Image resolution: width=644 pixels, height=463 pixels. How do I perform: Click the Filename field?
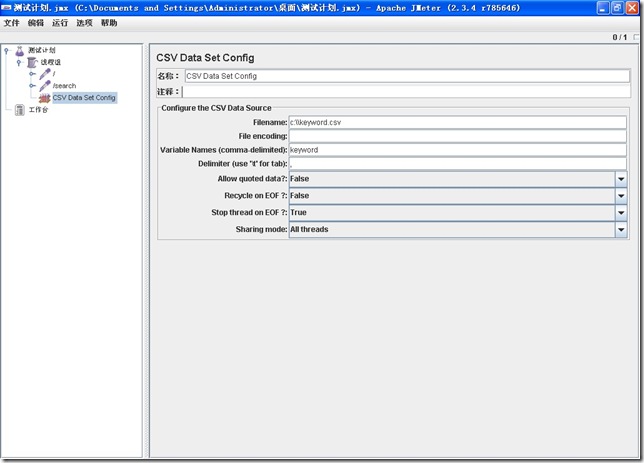tap(458, 122)
